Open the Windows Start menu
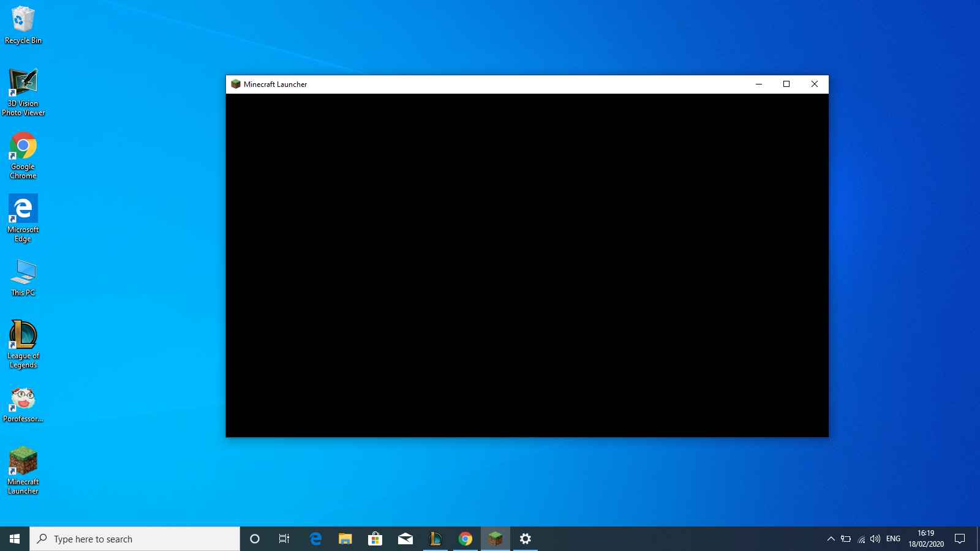The width and height of the screenshot is (980, 551). pos(15,539)
